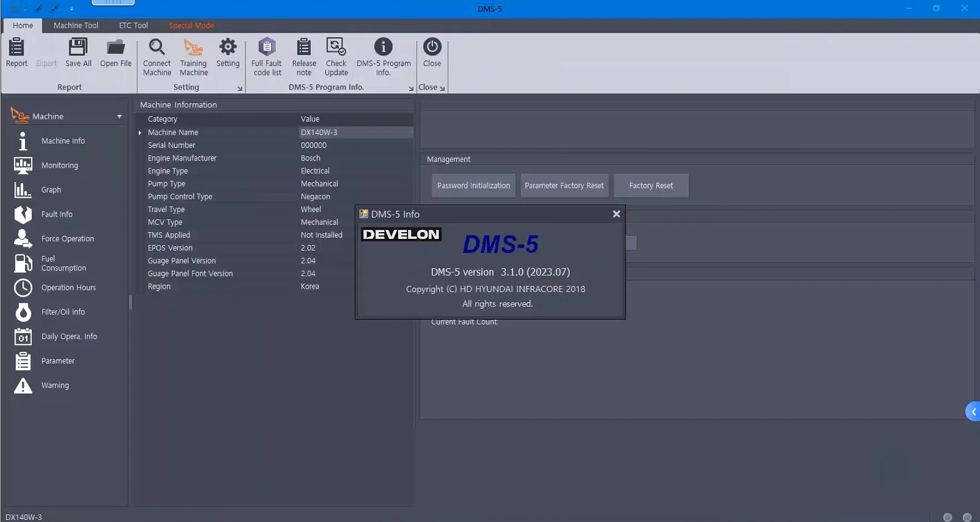980x522 pixels.
Task: Select the Engine Manufacturer row
Action: click(275, 158)
